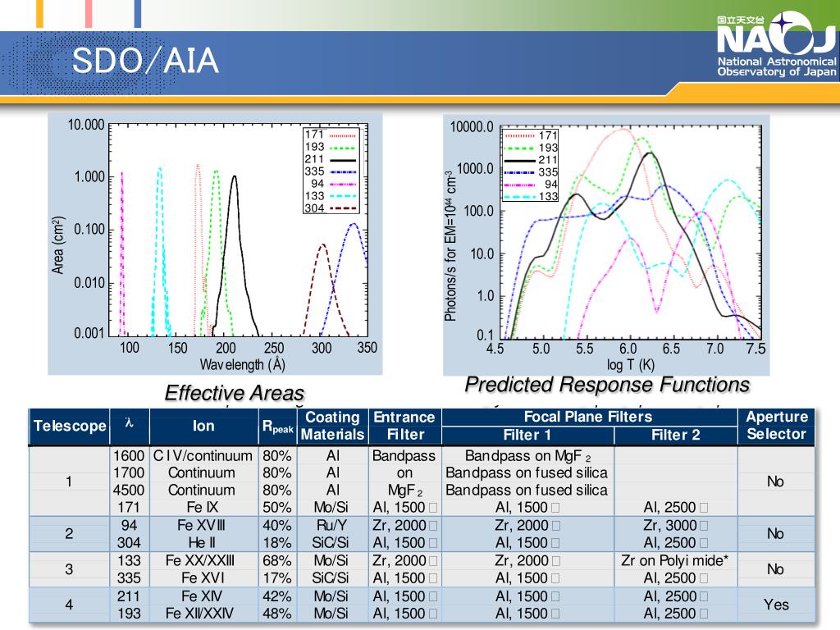Click the 'Coating Materials' column header
The image size is (840, 630).
[x=332, y=426]
